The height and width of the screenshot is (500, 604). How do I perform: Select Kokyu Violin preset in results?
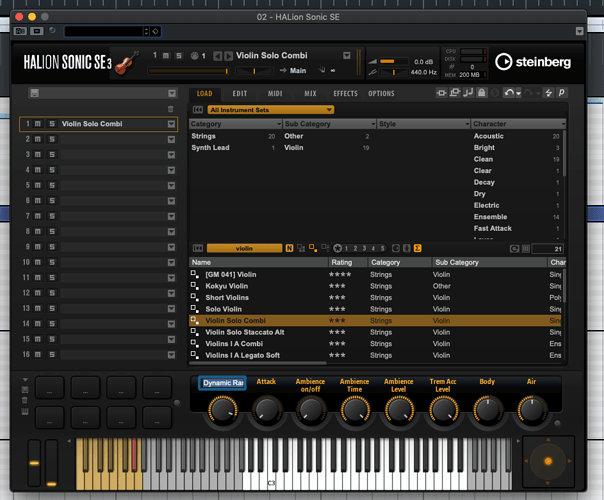click(375, 286)
